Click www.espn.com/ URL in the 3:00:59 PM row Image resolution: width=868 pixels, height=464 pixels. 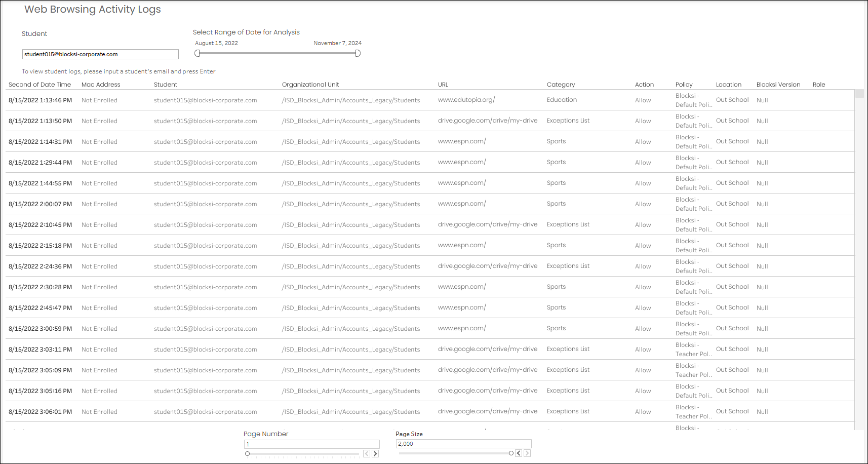(462, 328)
